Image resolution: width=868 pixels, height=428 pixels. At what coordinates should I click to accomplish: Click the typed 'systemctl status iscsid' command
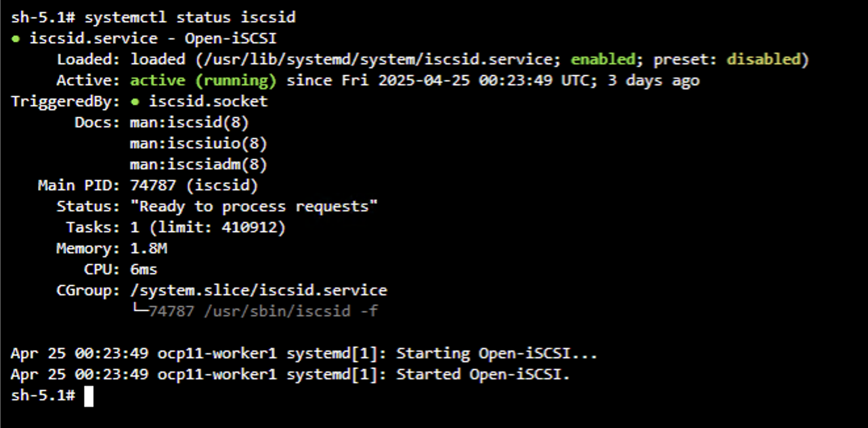[190, 18]
